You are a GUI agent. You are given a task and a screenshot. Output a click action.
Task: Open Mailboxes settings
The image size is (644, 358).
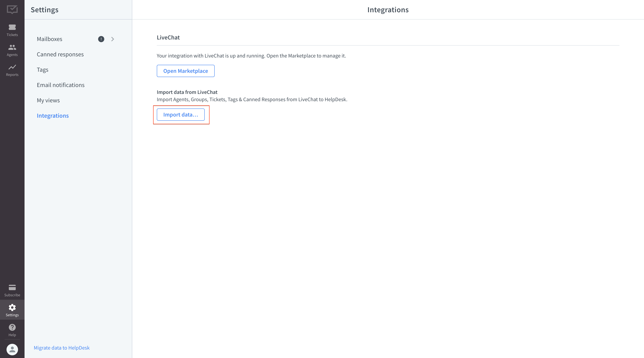point(49,39)
